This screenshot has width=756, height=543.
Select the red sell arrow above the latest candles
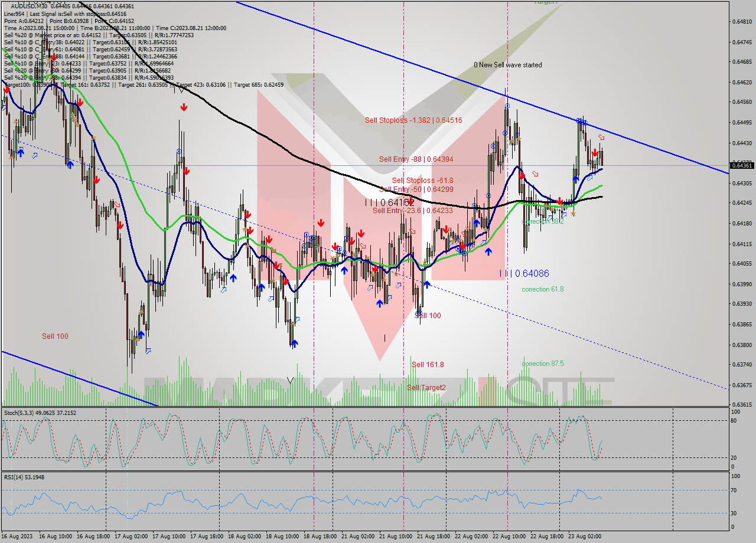click(x=595, y=152)
